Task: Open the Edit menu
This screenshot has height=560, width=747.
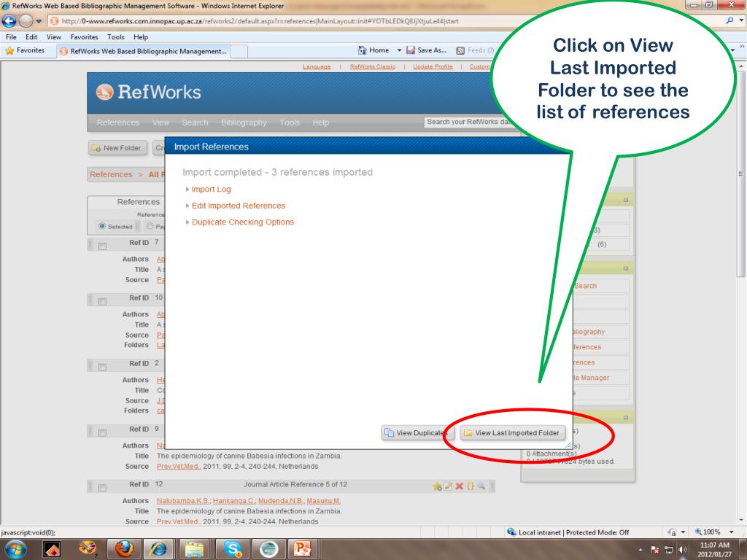Action: (x=31, y=36)
